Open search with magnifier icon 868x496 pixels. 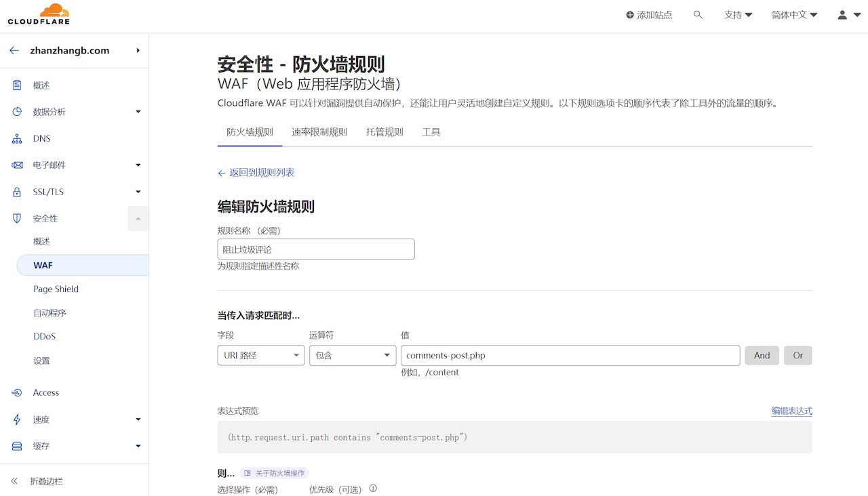(x=698, y=15)
